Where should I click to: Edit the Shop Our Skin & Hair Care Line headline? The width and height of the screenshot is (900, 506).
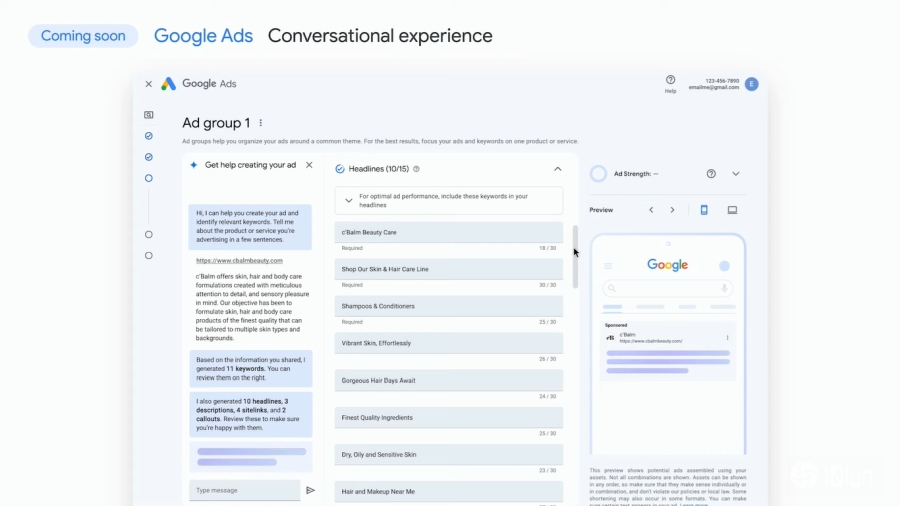click(x=449, y=269)
